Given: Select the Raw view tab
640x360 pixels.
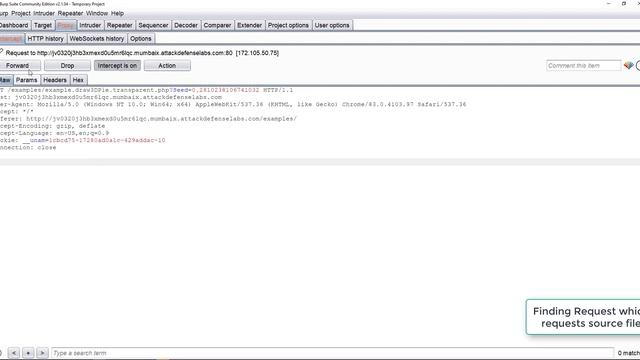Looking at the screenshot, I should 6,80.
